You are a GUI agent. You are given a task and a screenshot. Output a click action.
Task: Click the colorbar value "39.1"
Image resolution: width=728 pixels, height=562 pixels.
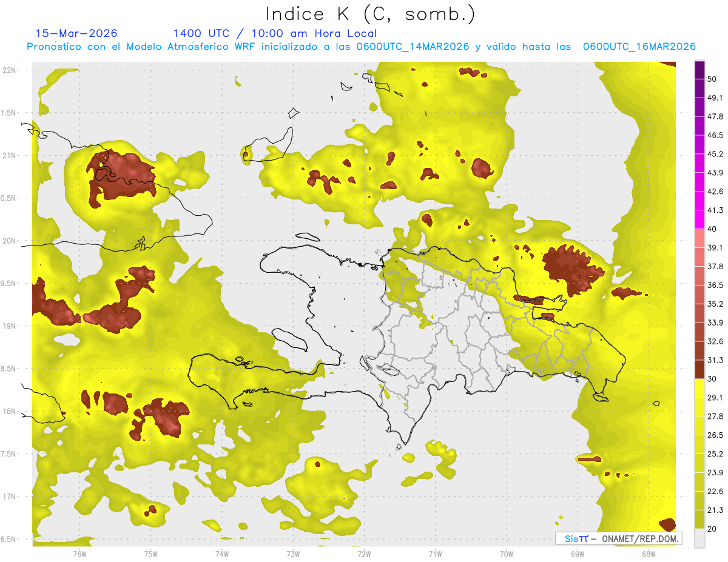[x=715, y=247]
